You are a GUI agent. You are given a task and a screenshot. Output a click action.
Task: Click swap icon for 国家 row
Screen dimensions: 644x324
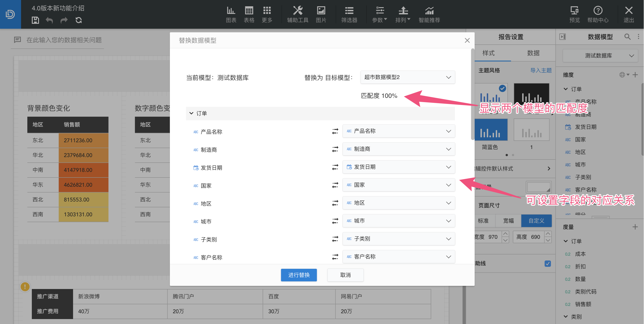[335, 185]
